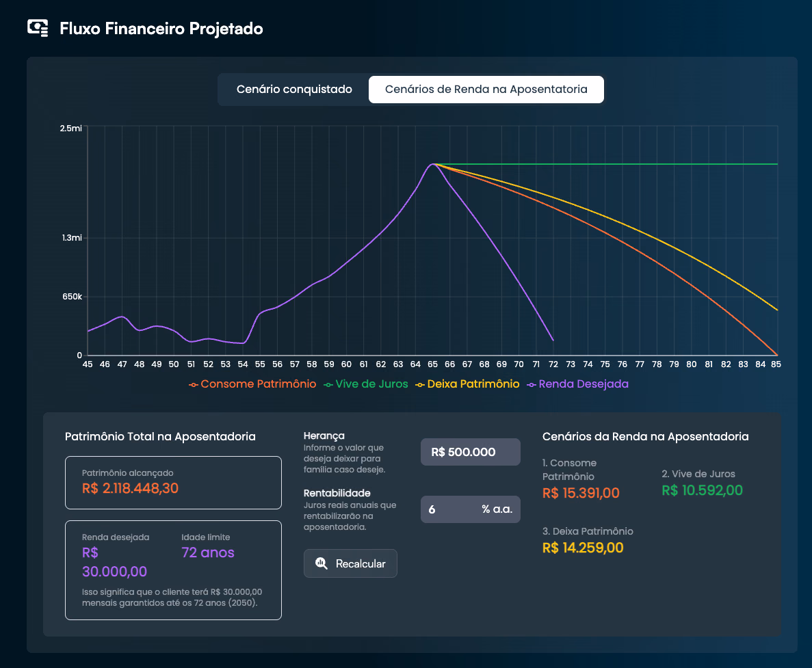This screenshot has height=668, width=812.
Task: Toggle Renda Desejada series in legend
Action: (x=578, y=384)
